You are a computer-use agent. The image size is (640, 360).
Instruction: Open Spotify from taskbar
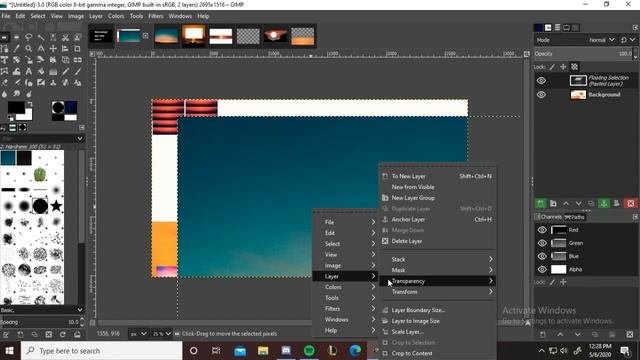tap(309, 351)
